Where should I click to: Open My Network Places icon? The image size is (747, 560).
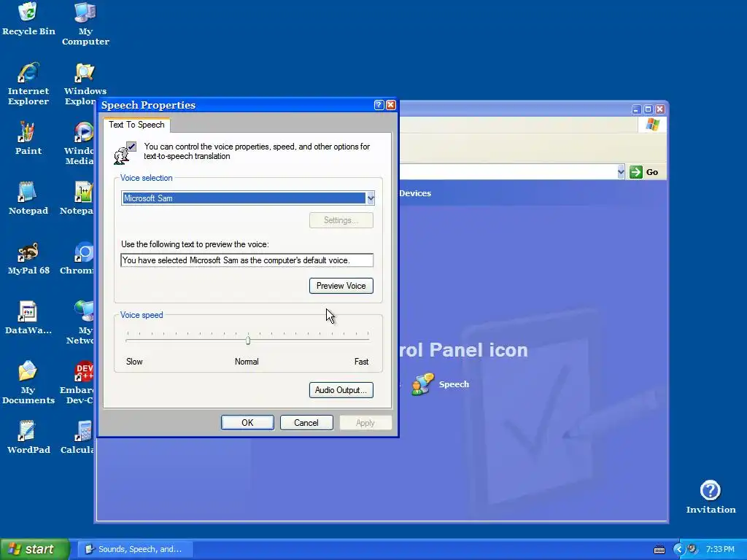[x=82, y=323]
